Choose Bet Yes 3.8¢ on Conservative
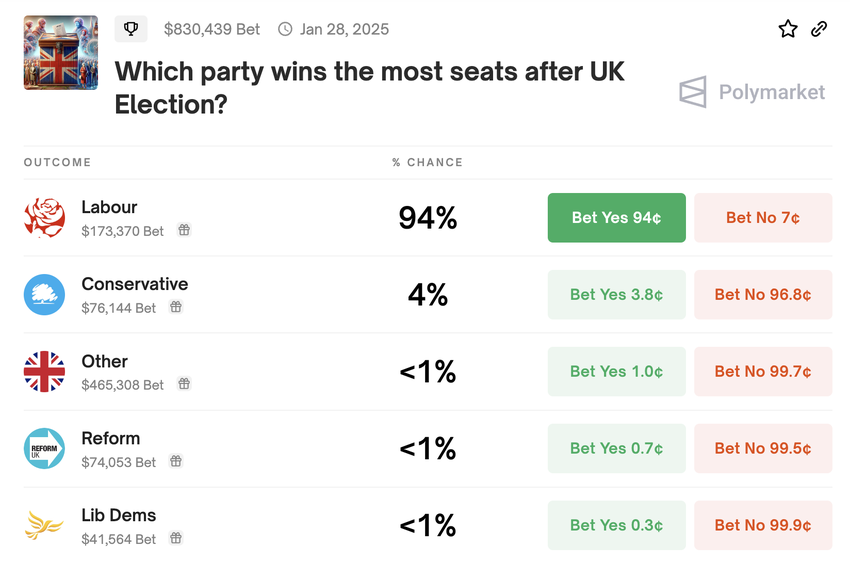 click(616, 295)
